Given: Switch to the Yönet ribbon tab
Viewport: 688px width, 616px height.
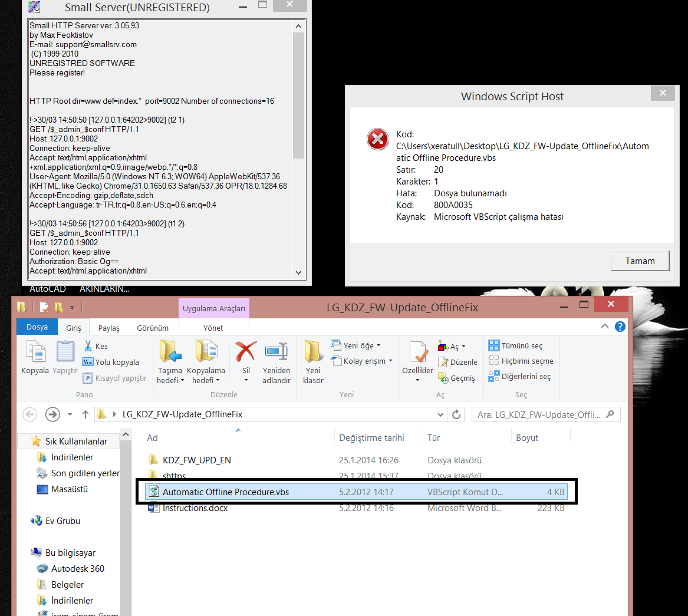Looking at the screenshot, I should pos(213,328).
